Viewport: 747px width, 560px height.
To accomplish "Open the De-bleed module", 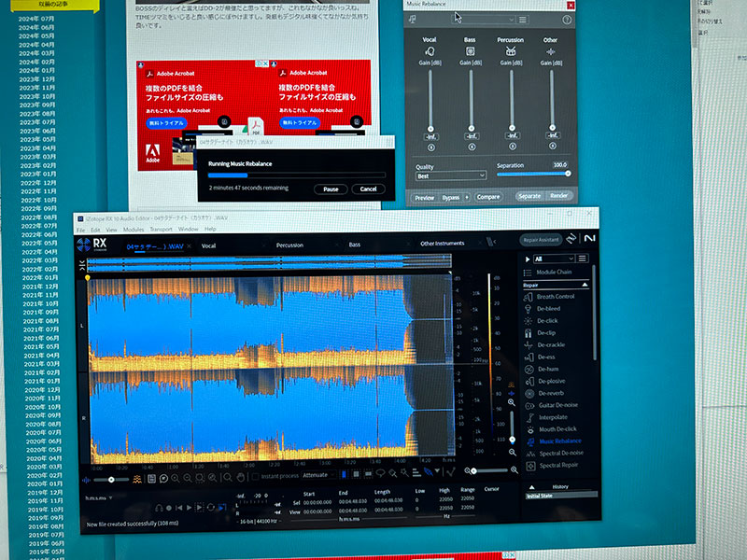I will (x=543, y=309).
